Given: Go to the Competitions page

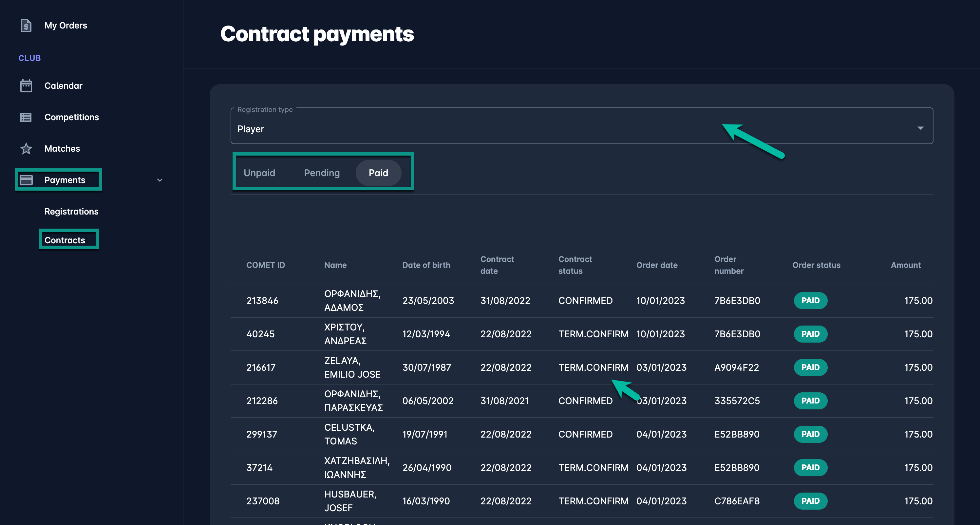Looking at the screenshot, I should pos(71,117).
